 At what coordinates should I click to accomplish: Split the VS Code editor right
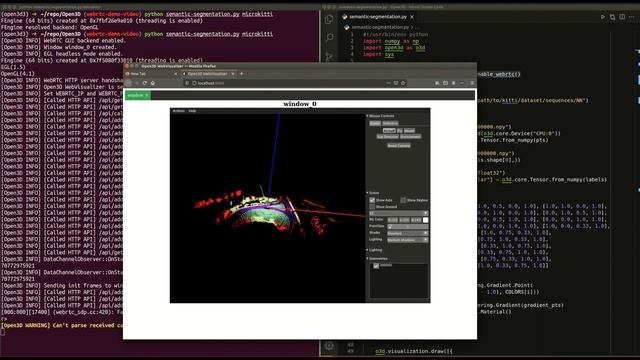click(x=622, y=17)
